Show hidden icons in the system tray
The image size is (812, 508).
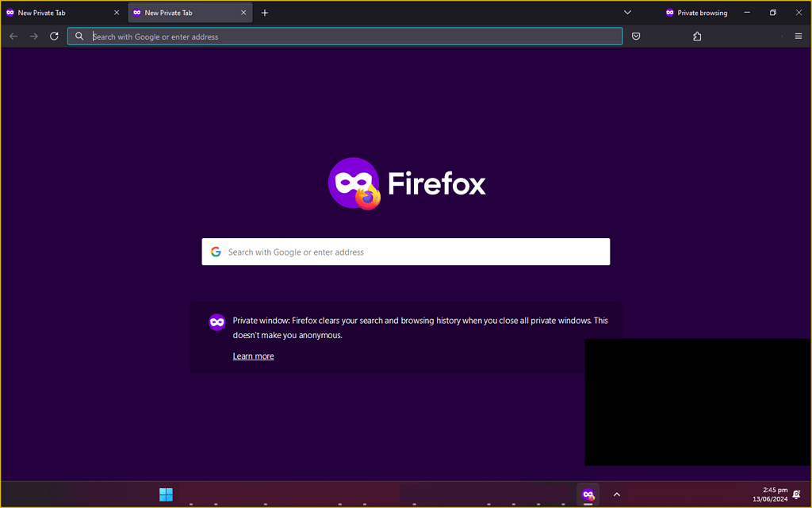click(x=616, y=494)
